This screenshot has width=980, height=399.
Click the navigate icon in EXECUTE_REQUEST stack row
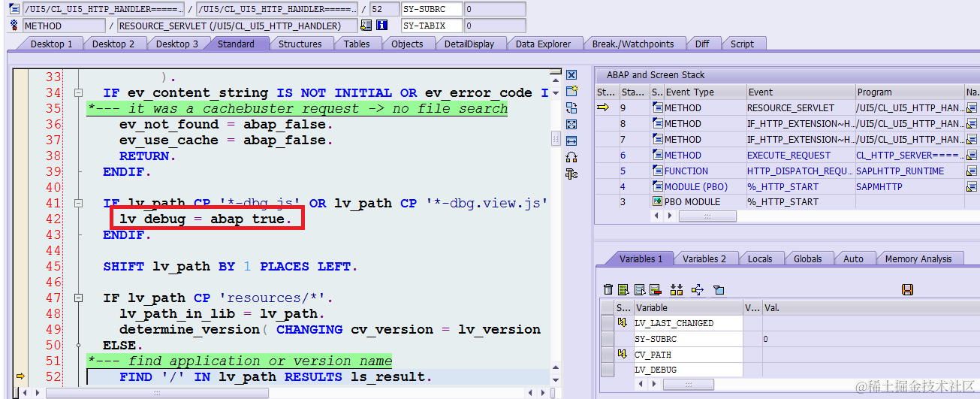pyautogui.click(x=972, y=155)
